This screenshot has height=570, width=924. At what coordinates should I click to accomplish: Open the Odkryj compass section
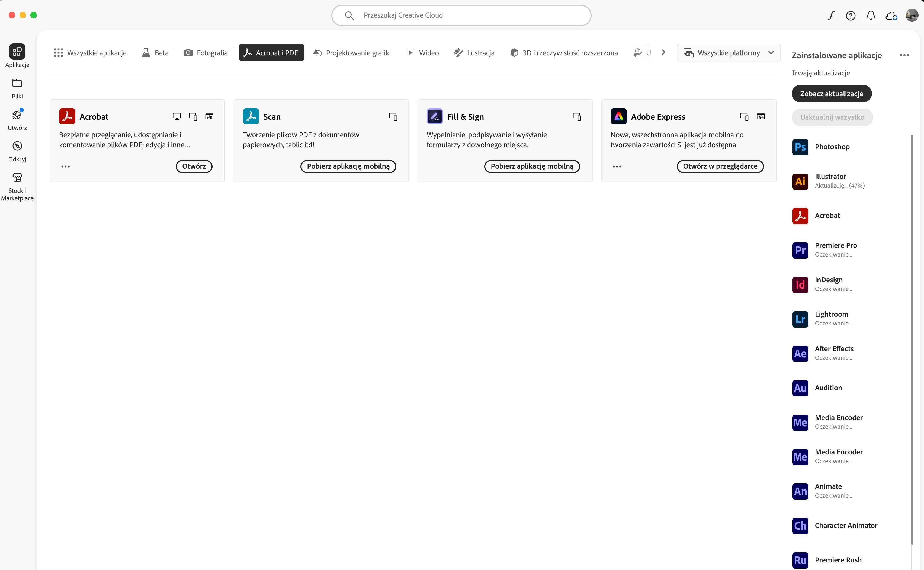(17, 151)
